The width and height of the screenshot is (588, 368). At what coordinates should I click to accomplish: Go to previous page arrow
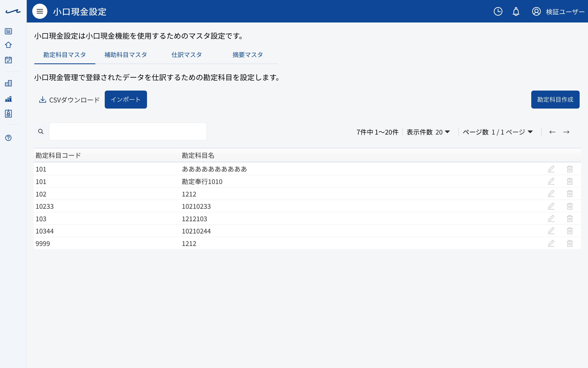pos(552,132)
